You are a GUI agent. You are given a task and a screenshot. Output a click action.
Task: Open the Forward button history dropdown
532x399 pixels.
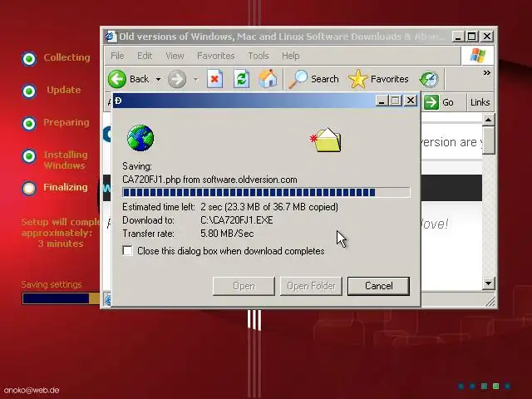pos(195,80)
